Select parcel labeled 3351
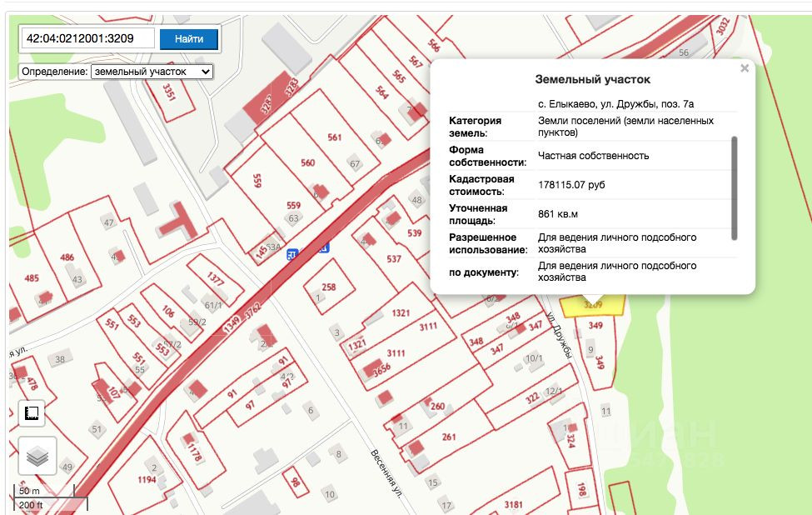 [x=169, y=92]
